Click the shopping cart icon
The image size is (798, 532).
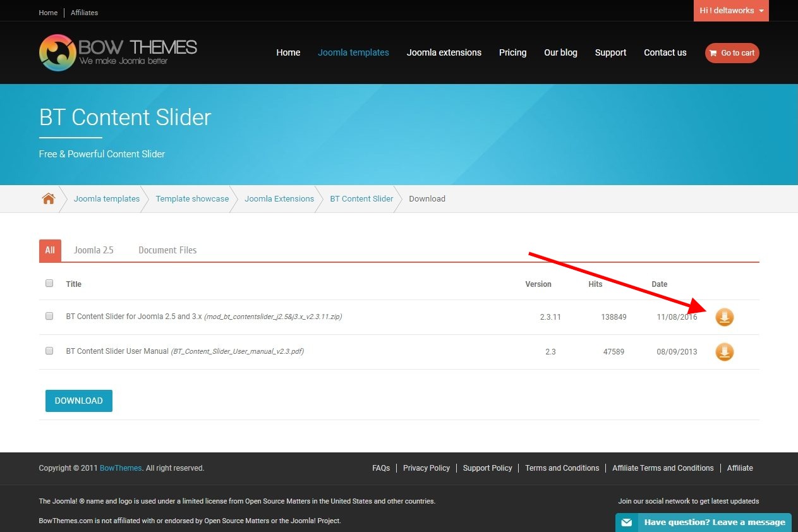[x=713, y=53]
